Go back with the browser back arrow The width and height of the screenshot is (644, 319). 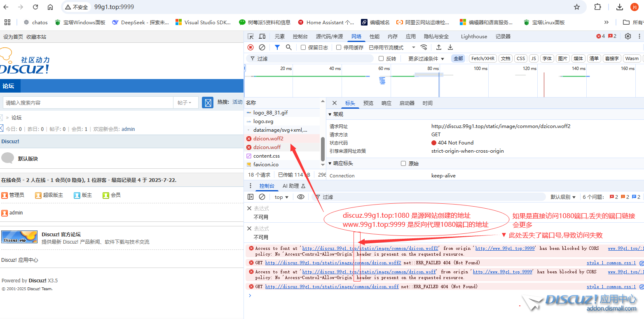tap(6, 7)
